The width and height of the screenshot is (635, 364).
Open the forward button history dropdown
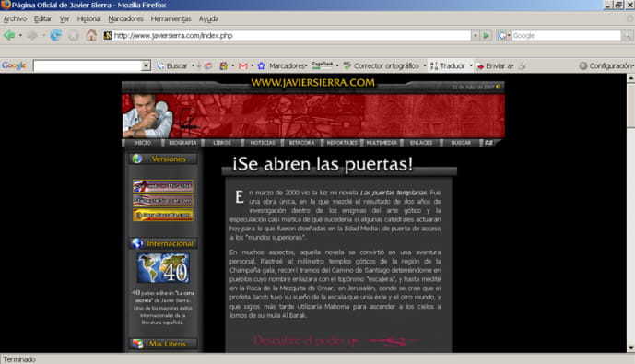tap(43, 36)
